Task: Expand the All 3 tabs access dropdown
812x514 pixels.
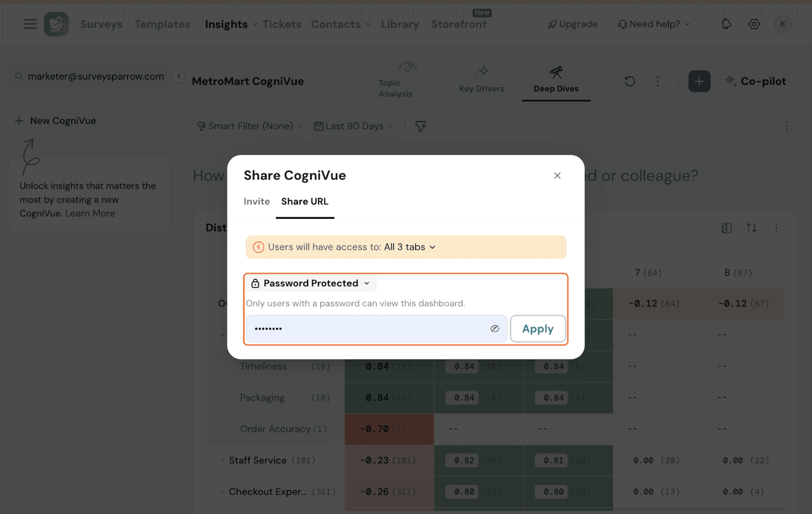Action: [x=410, y=247]
